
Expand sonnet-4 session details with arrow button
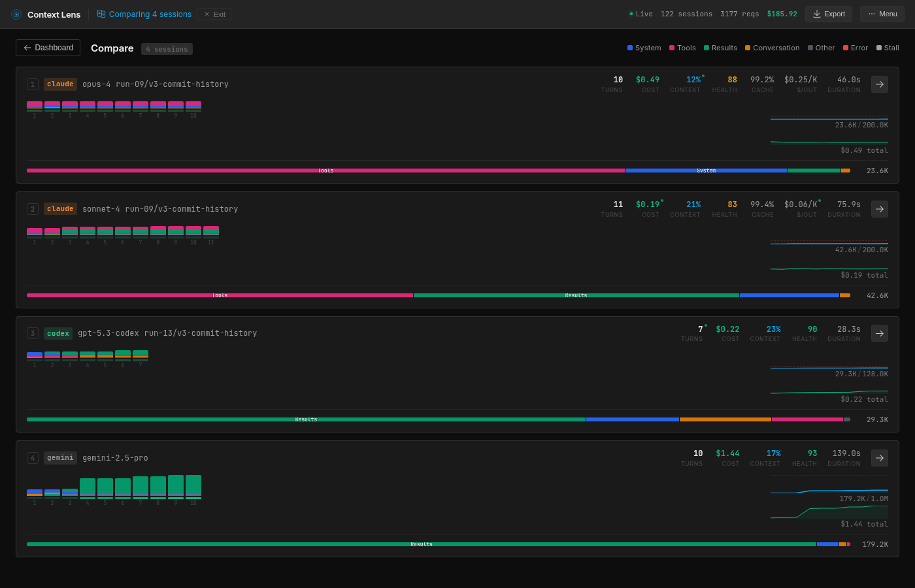pos(879,208)
